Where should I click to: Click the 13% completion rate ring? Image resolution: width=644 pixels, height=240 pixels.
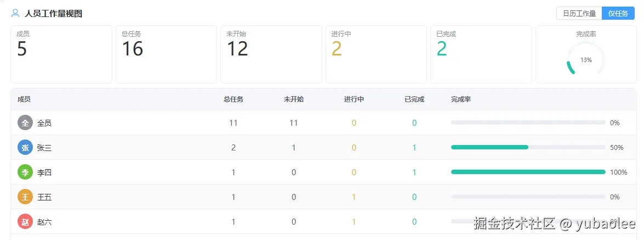pyautogui.click(x=586, y=60)
